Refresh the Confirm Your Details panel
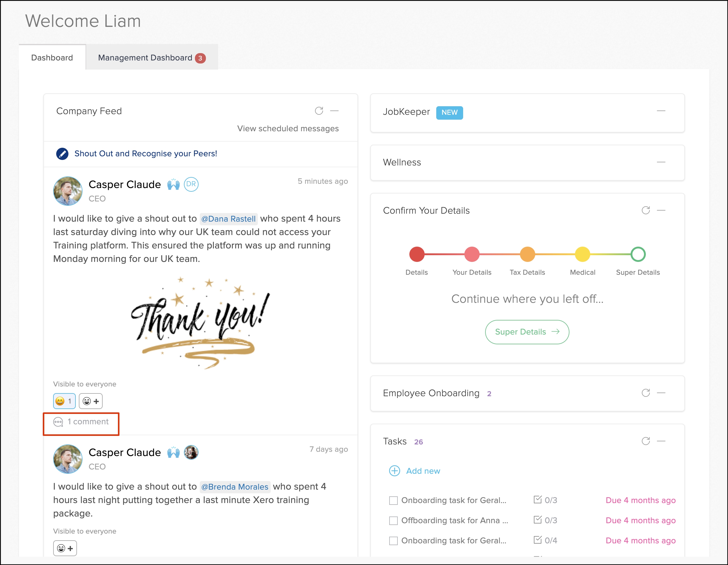Screen dimensions: 728x565 click(x=645, y=210)
